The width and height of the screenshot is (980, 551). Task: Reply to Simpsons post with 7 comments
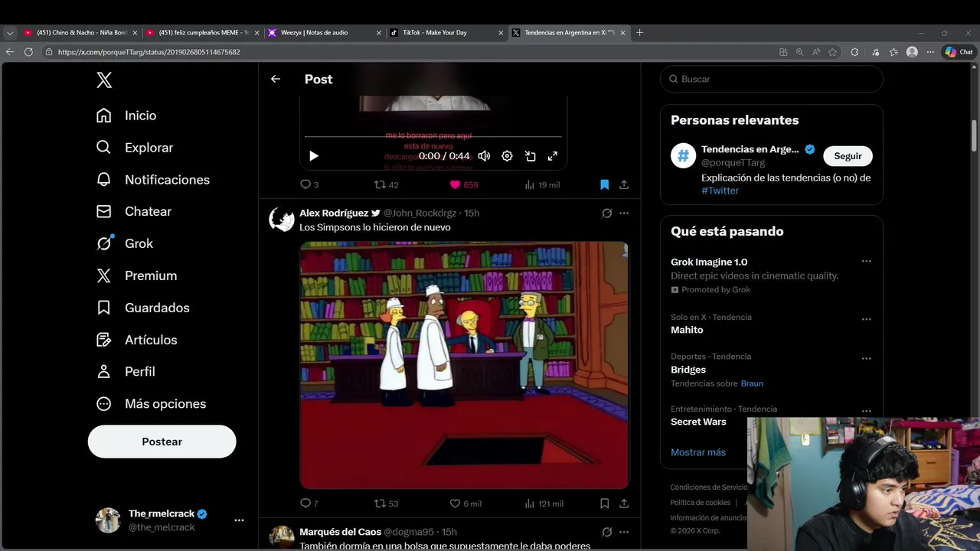pyautogui.click(x=309, y=504)
